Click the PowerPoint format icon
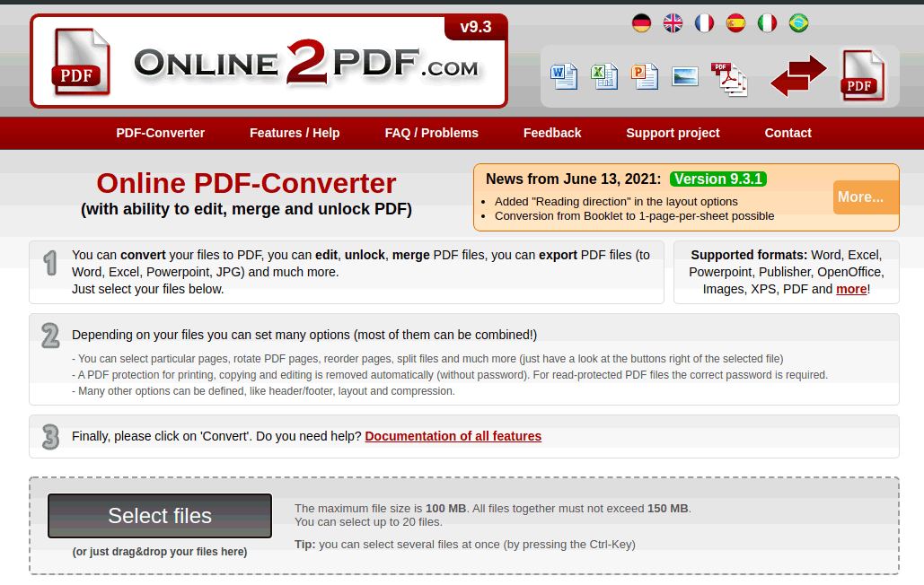Image resolution: width=924 pixels, height=585 pixels. pos(645,76)
